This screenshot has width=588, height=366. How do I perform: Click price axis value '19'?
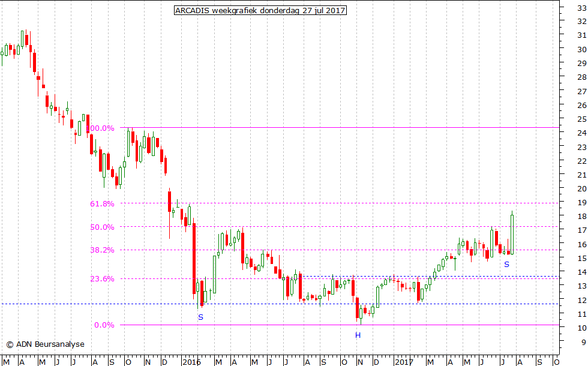coord(581,203)
